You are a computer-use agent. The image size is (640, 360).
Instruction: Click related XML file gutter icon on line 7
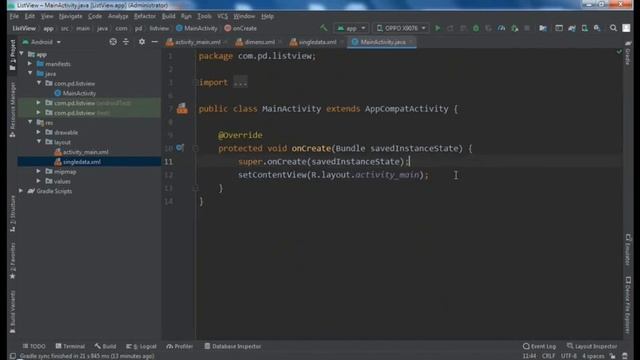point(182,109)
